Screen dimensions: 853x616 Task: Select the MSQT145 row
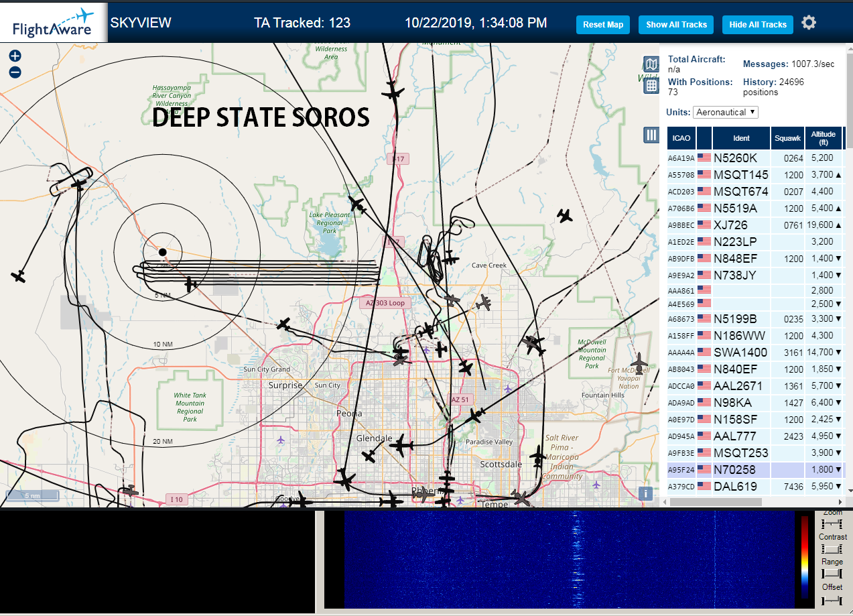click(755, 174)
